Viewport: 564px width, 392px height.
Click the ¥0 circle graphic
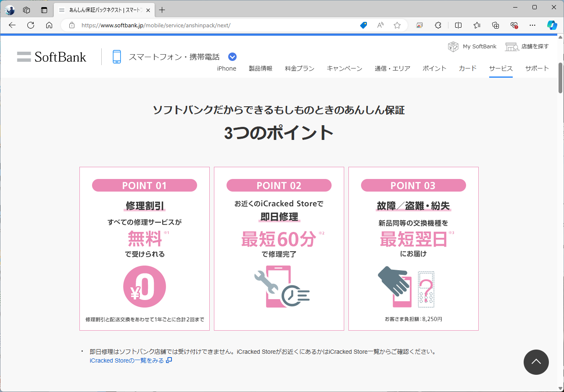145,287
